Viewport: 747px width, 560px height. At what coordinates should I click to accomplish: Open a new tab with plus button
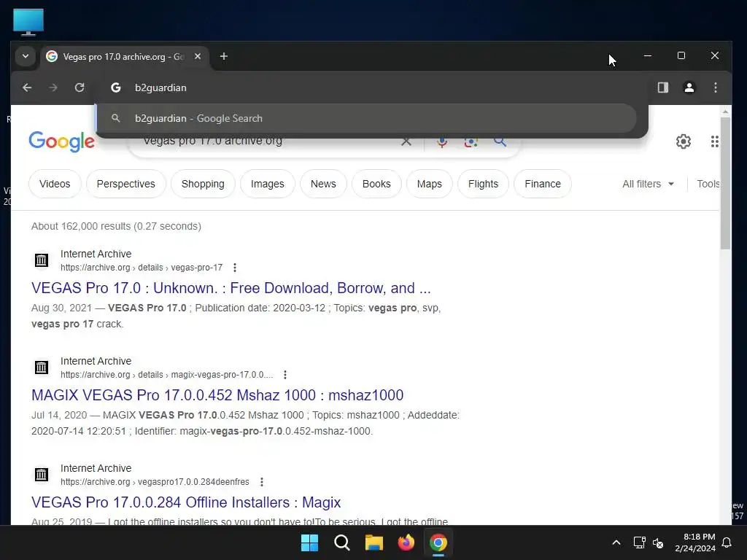coord(223,57)
